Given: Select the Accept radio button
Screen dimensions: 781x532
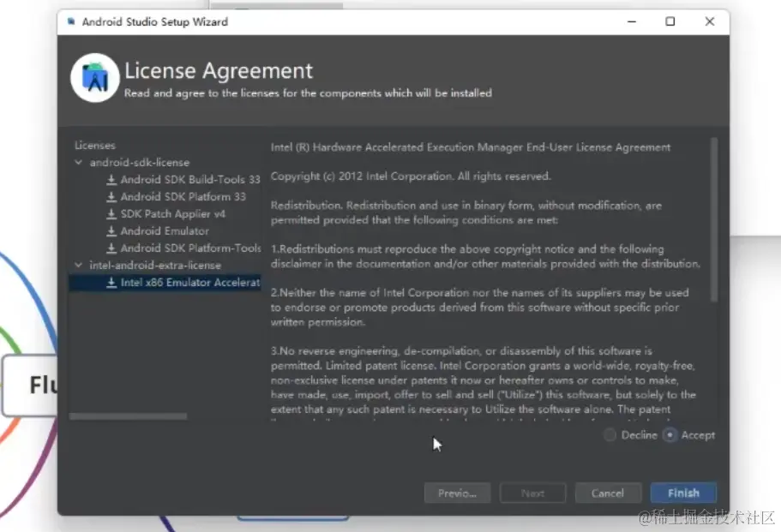Looking at the screenshot, I should coord(670,435).
